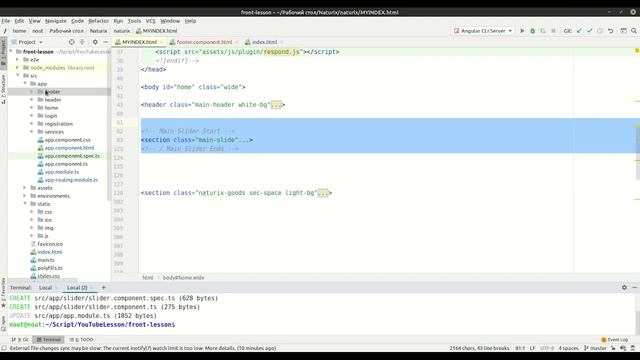Open the File menu
The width and height of the screenshot is (640, 360).
[x=6, y=21]
